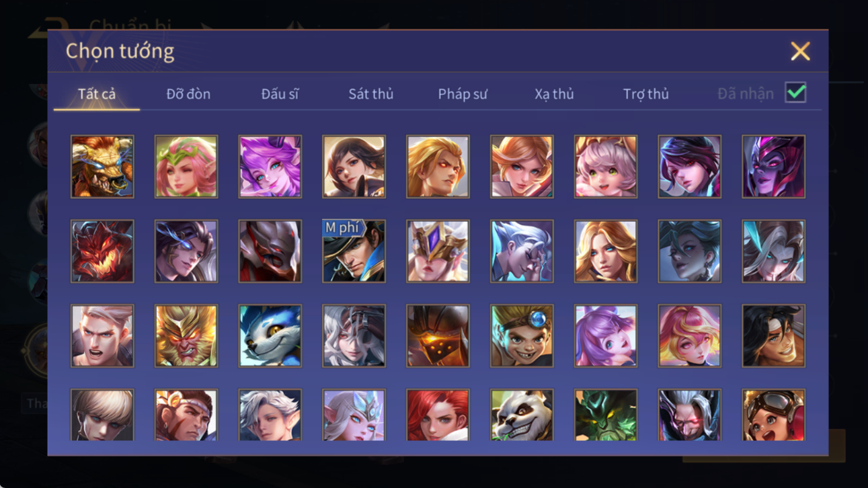The image size is (868, 488).
Task: Choose the red fire demon hero
Action: pos(102,251)
